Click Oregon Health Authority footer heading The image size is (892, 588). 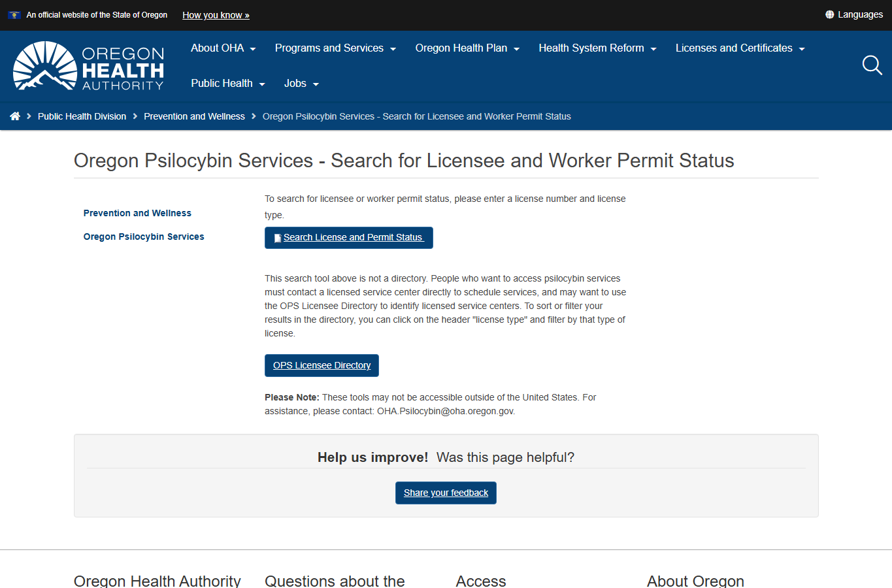[x=157, y=580]
